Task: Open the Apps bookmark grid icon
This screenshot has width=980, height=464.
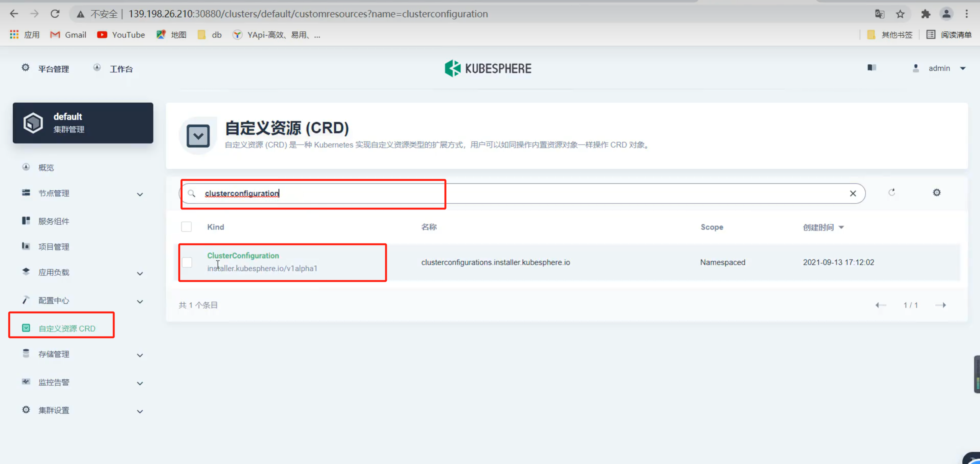Action: click(14, 34)
